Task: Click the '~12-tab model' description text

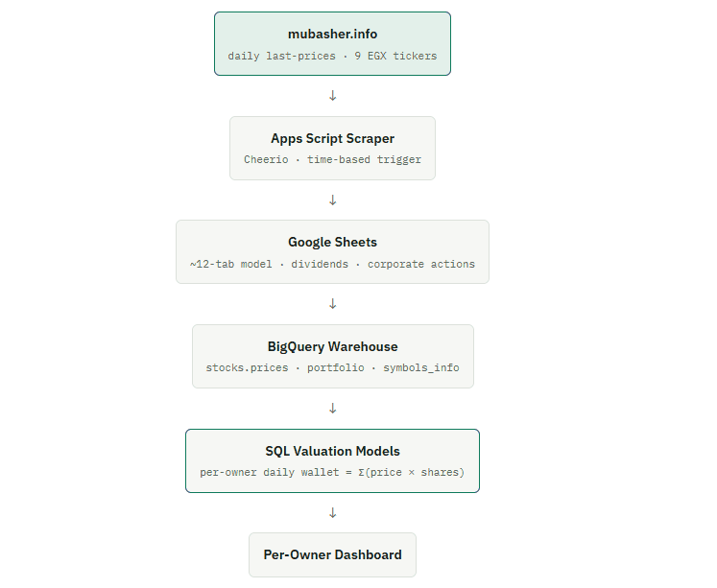Action: pyautogui.click(x=231, y=264)
